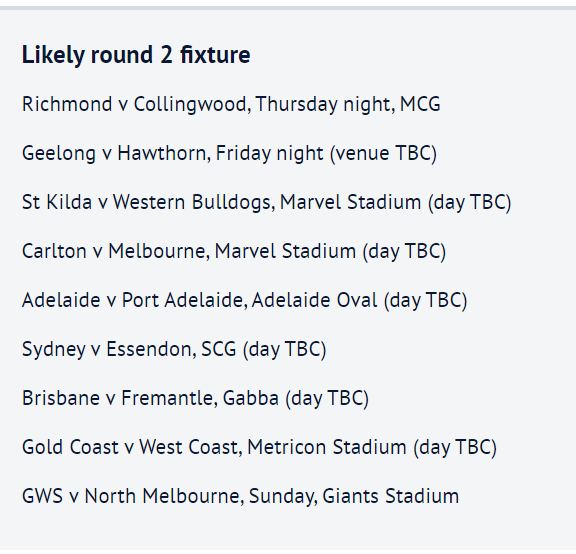
Task: Click the word 'Gabba'
Action: click(251, 398)
